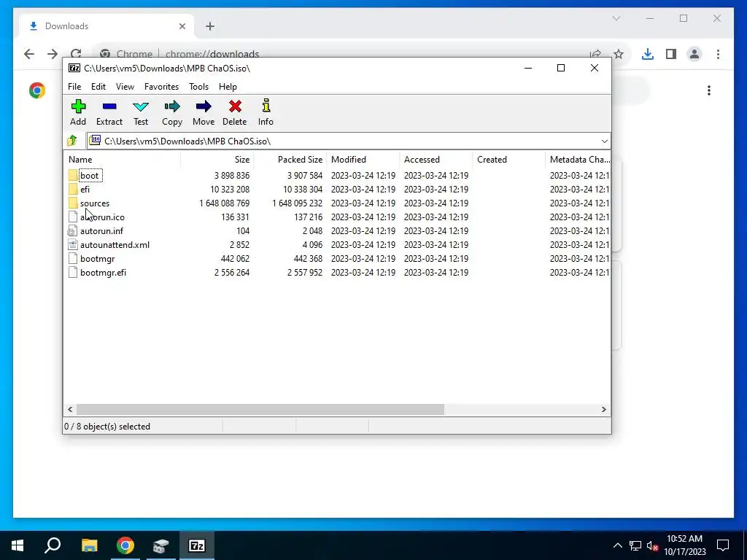Screen dimensions: 747x560
Task: Open Chrome tab search chevron
Action: click(616, 18)
